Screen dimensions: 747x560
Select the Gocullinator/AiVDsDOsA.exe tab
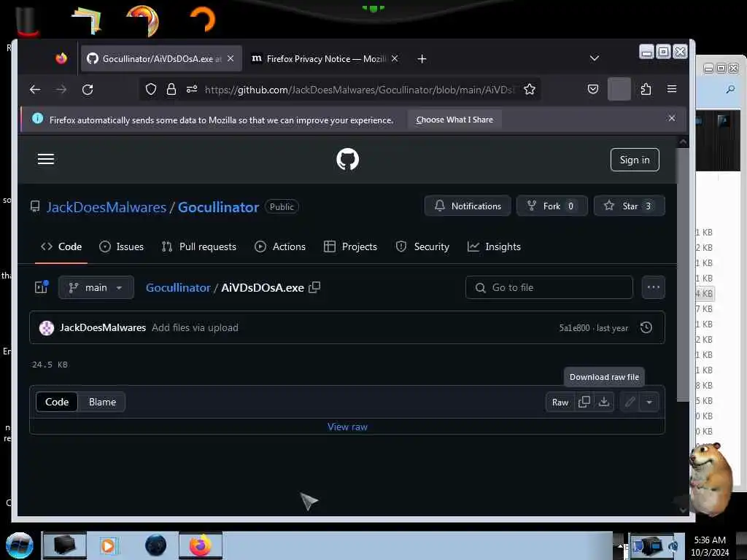click(x=161, y=58)
